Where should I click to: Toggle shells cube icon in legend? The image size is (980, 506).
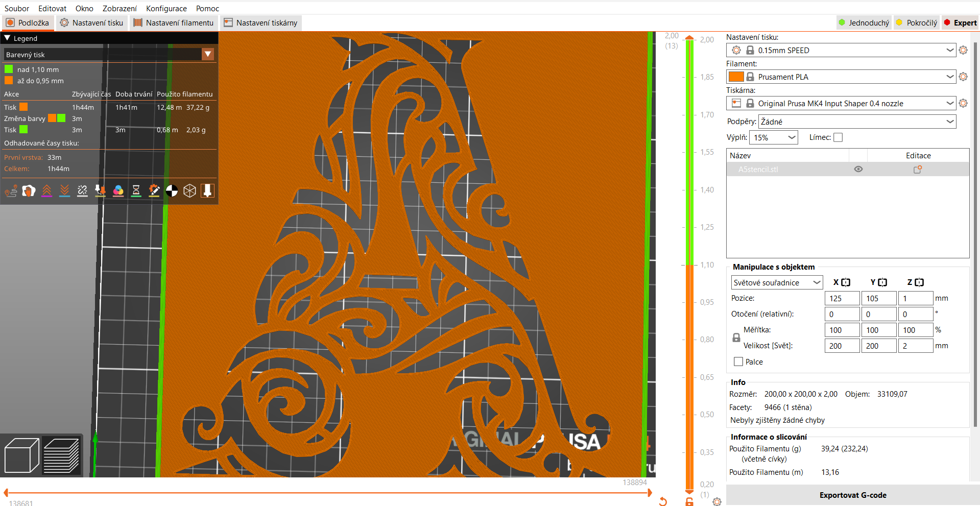(x=189, y=191)
